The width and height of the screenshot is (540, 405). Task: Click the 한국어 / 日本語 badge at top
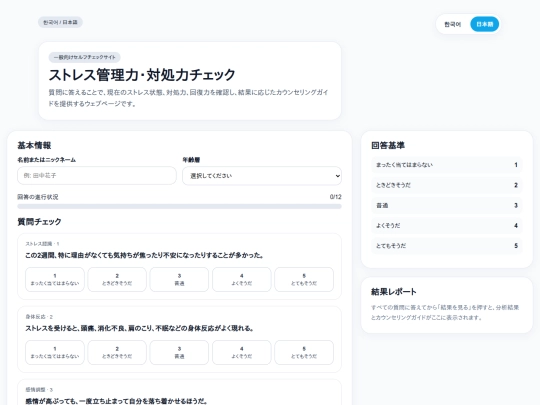[60, 22]
